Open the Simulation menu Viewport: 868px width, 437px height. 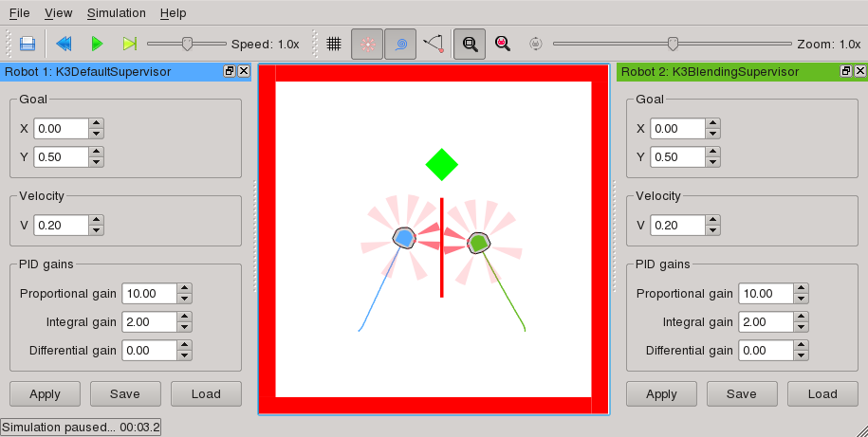pos(116,13)
